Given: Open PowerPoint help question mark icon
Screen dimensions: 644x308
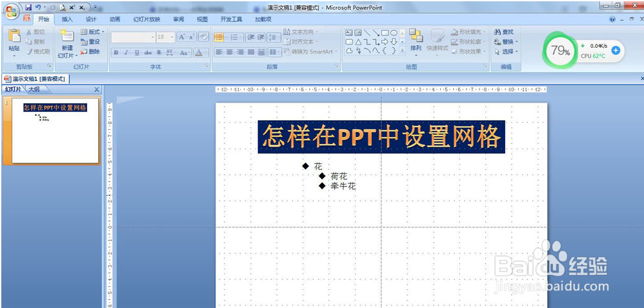Looking at the screenshot, I should [x=612, y=19].
